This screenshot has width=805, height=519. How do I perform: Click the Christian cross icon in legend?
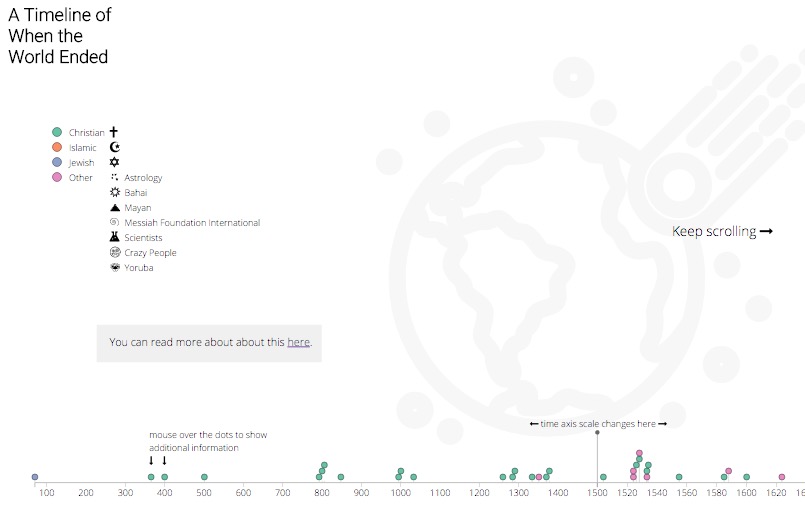click(114, 132)
